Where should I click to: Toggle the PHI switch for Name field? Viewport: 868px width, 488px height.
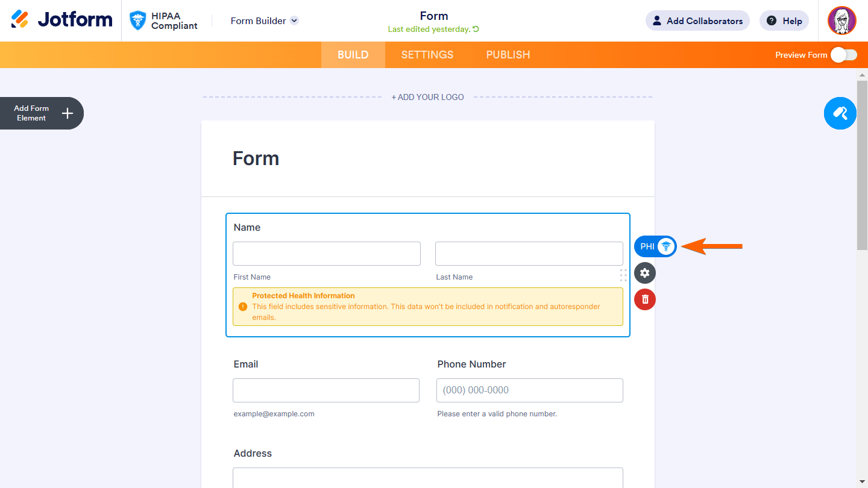(x=655, y=246)
